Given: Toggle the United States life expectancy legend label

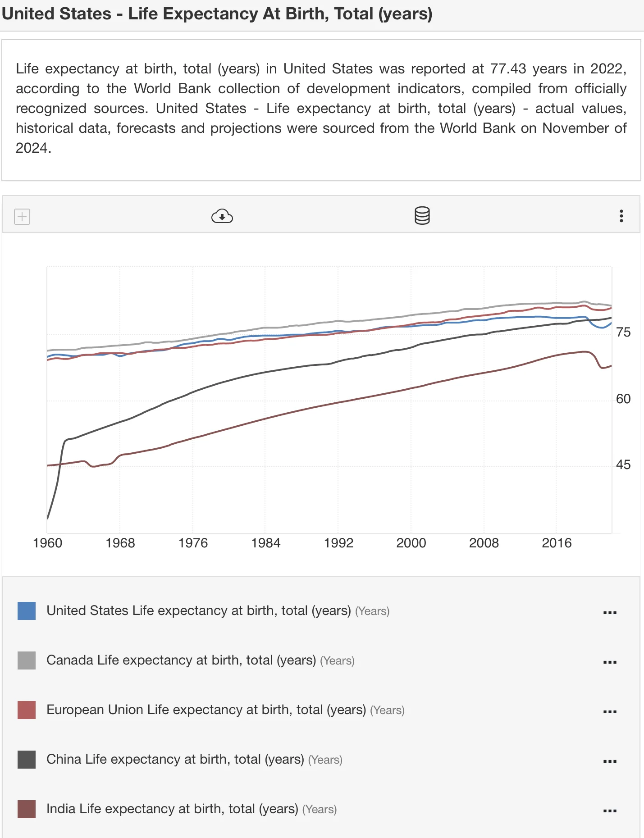Looking at the screenshot, I should [198, 611].
